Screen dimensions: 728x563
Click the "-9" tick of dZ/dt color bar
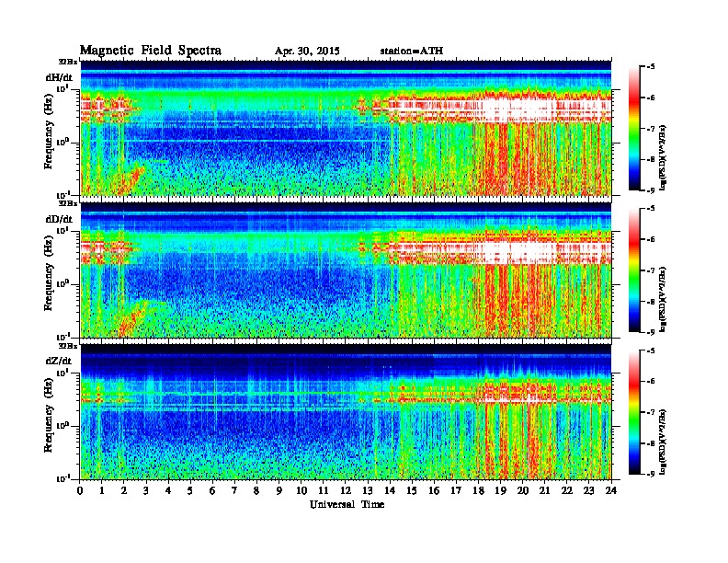coord(651,474)
